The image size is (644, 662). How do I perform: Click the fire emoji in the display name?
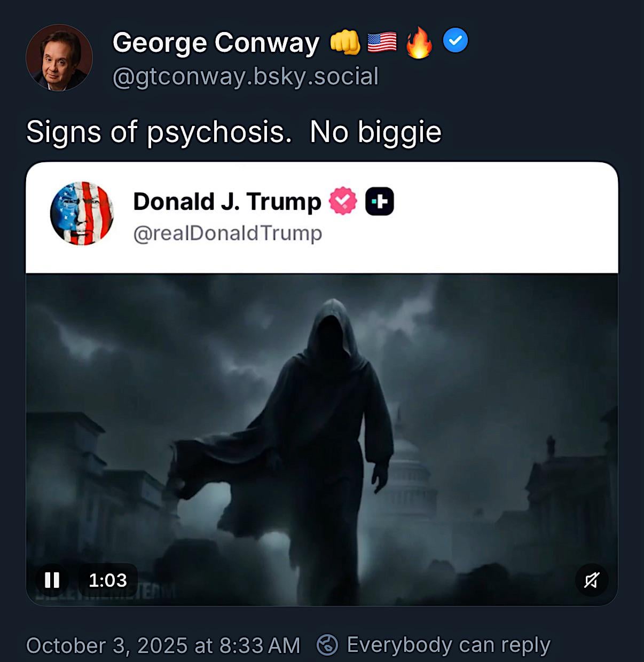[x=419, y=43]
